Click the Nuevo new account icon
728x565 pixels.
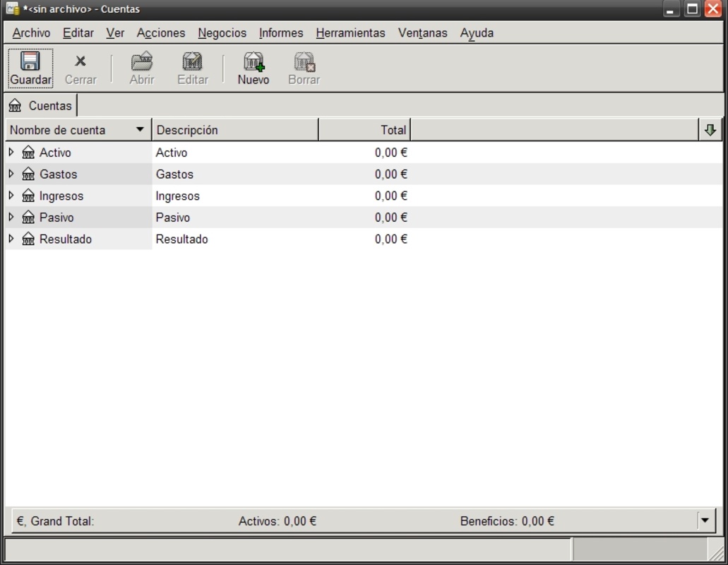pos(253,61)
